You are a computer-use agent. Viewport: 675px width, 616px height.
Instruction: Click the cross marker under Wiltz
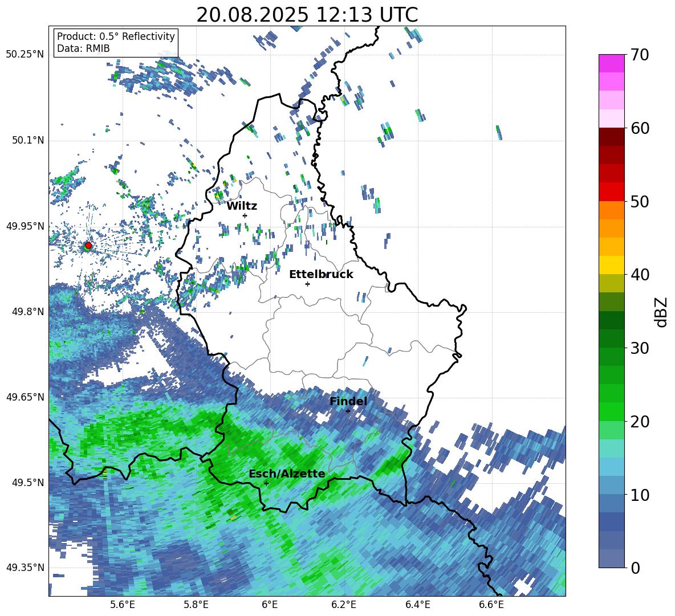pos(245,215)
